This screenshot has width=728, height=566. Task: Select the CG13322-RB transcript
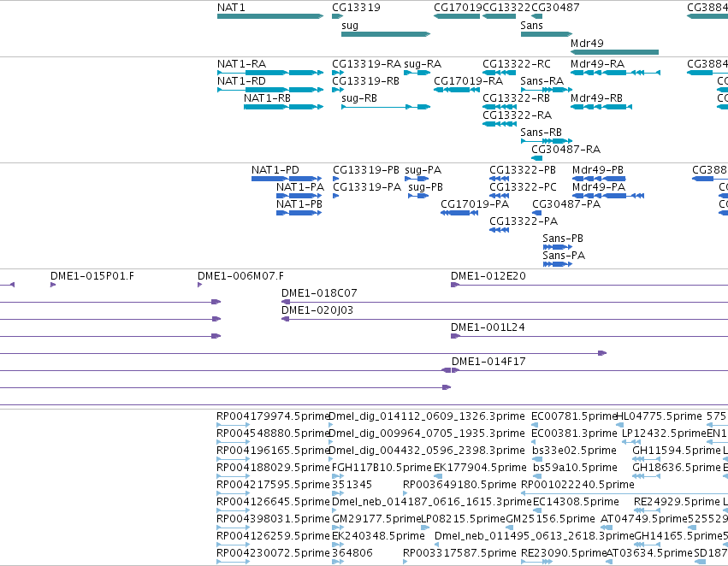500,107
